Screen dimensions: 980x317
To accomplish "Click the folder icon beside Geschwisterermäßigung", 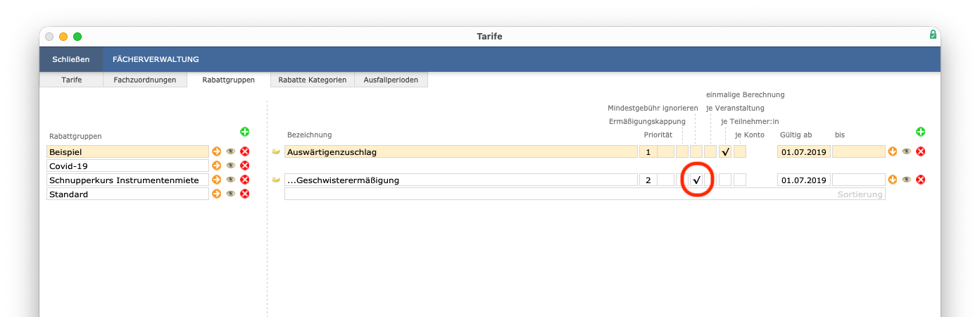I will (276, 180).
